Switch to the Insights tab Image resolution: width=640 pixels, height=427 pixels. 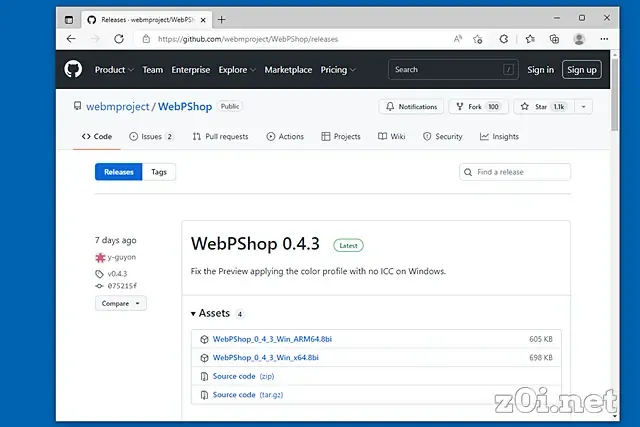[x=499, y=136]
